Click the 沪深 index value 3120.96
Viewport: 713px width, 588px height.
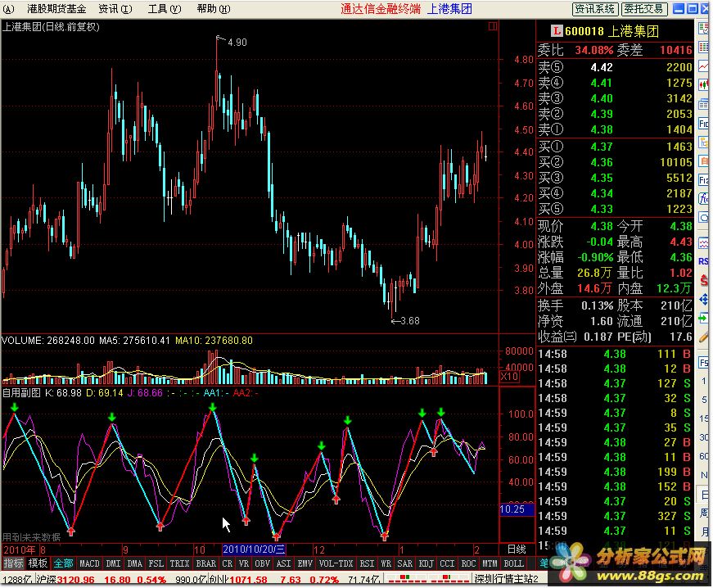(75, 580)
